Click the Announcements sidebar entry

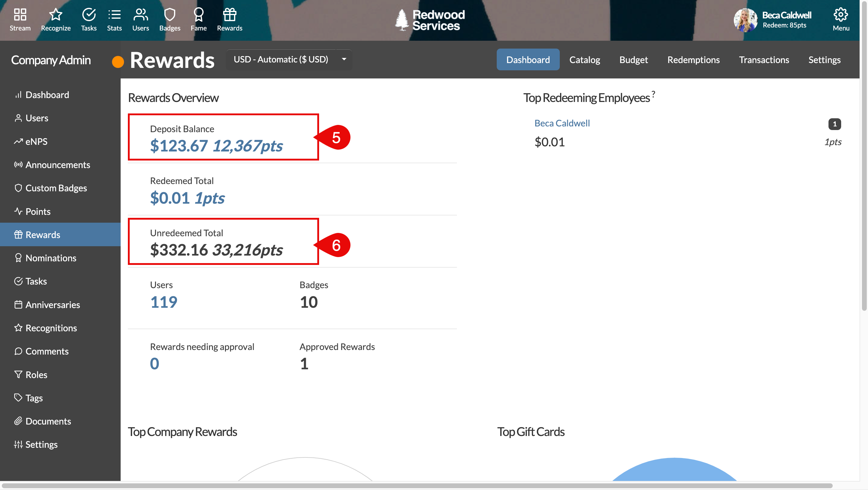point(58,165)
